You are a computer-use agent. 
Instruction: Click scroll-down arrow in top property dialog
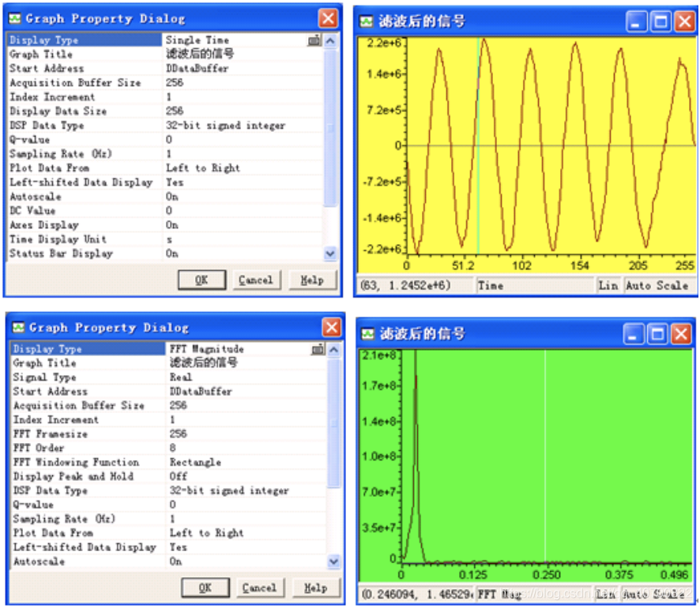tap(330, 253)
